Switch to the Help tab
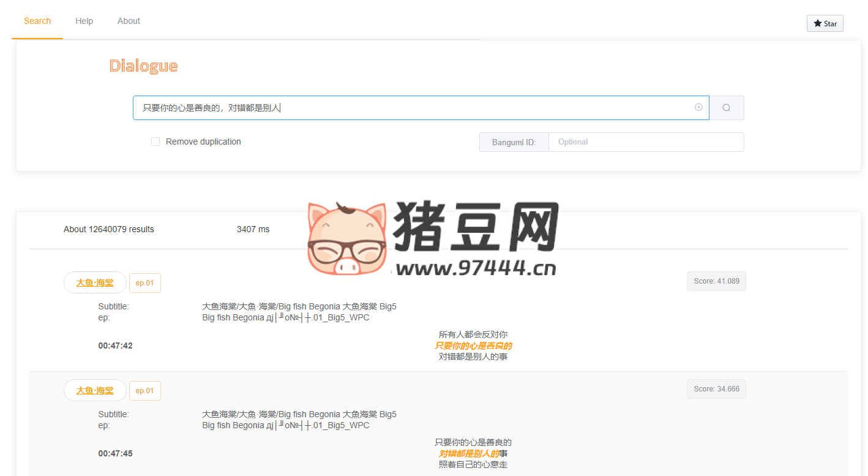The height and width of the screenshot is (476, 868). pos(84,21)
